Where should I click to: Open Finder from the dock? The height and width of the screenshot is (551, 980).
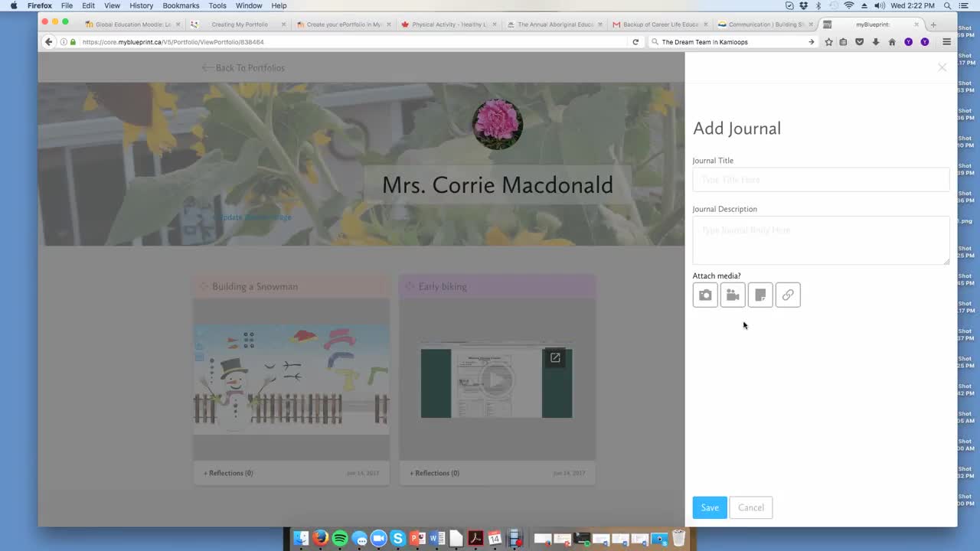click(301, 539)
